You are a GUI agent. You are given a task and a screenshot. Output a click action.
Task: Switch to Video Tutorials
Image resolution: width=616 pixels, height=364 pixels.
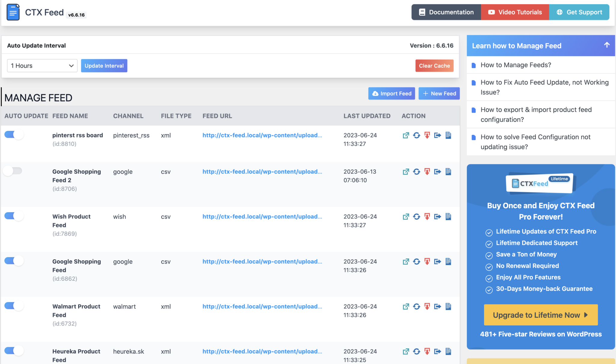point(515,12)
